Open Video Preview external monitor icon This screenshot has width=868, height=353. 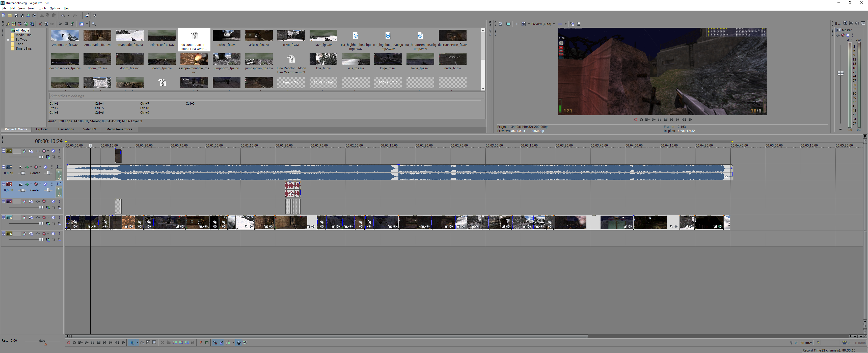508,24
